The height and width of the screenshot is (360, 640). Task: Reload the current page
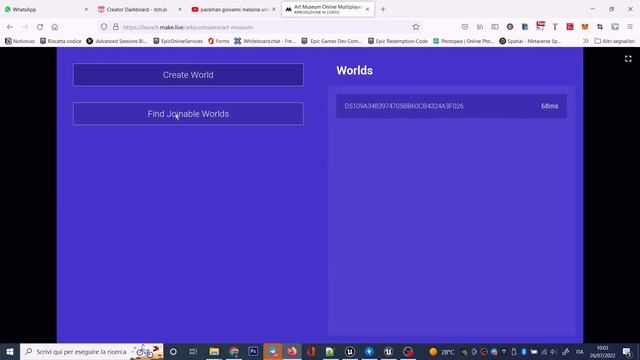point(40,27)
